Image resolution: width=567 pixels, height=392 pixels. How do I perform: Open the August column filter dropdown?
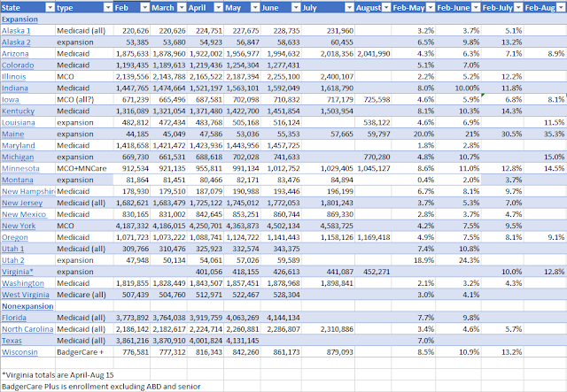(386, 8)
